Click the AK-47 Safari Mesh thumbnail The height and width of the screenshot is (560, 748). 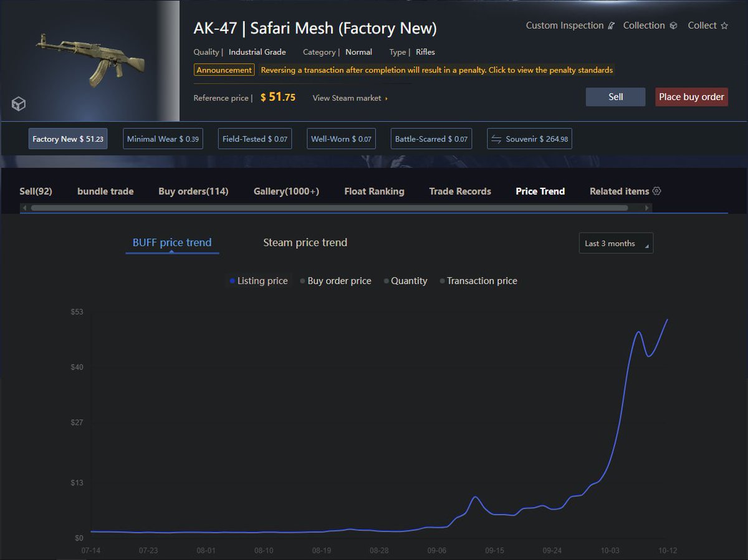(90, 60)
